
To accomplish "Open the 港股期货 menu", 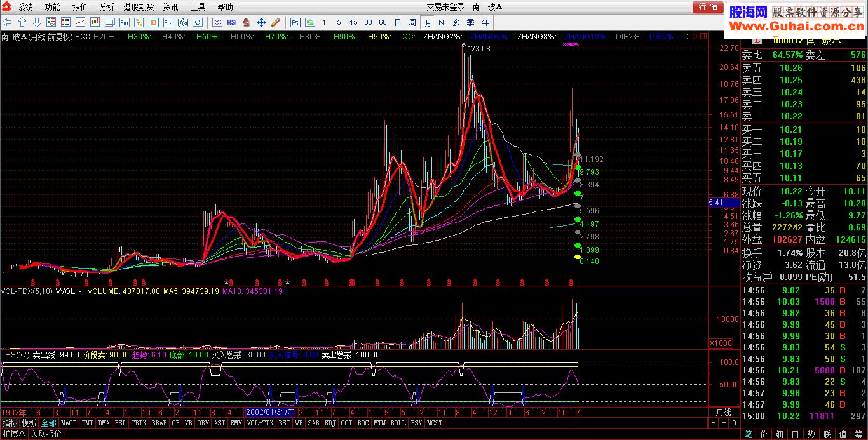I will click(139, 7).
